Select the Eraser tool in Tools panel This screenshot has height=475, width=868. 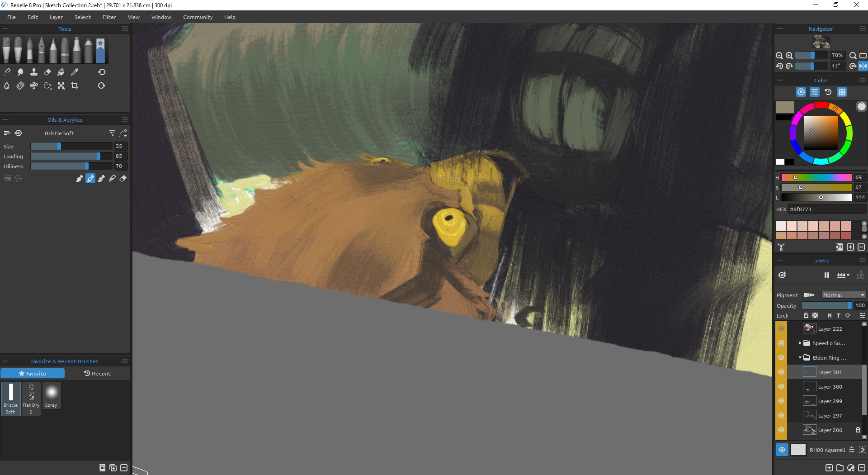[x=47, y=72]
